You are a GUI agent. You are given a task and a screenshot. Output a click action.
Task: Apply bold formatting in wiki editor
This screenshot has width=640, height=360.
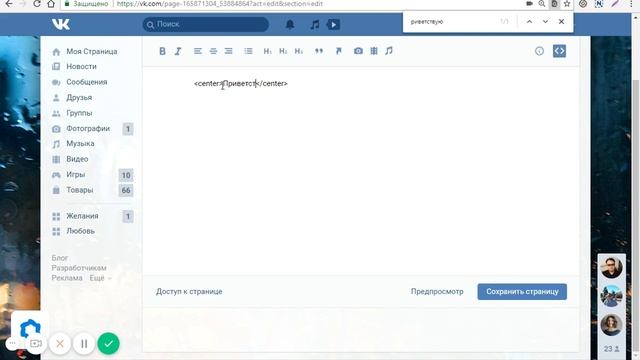pos(162,51)
